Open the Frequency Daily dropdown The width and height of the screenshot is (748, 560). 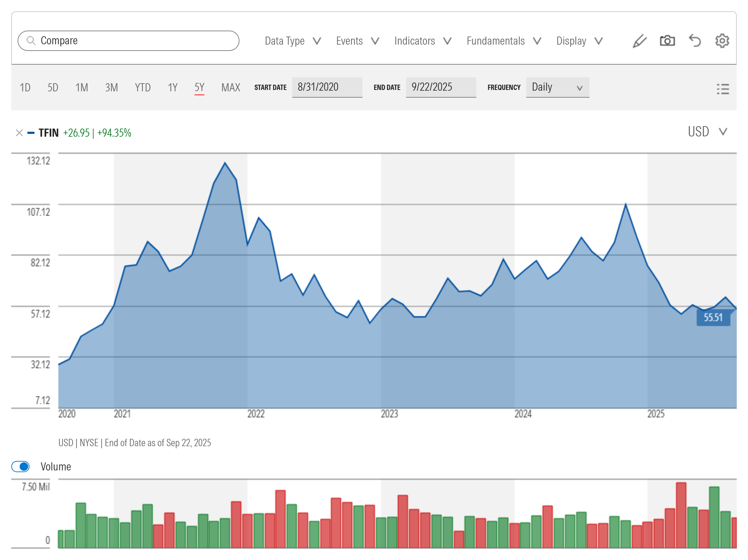tap(557, 87)
